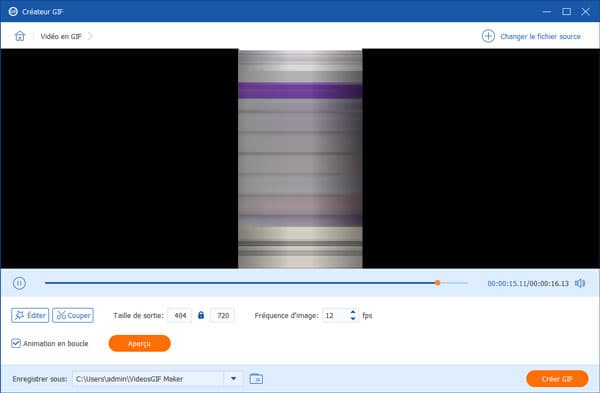Pause the video playback
This screenshot has width=600, height=393.
[19, 283]
